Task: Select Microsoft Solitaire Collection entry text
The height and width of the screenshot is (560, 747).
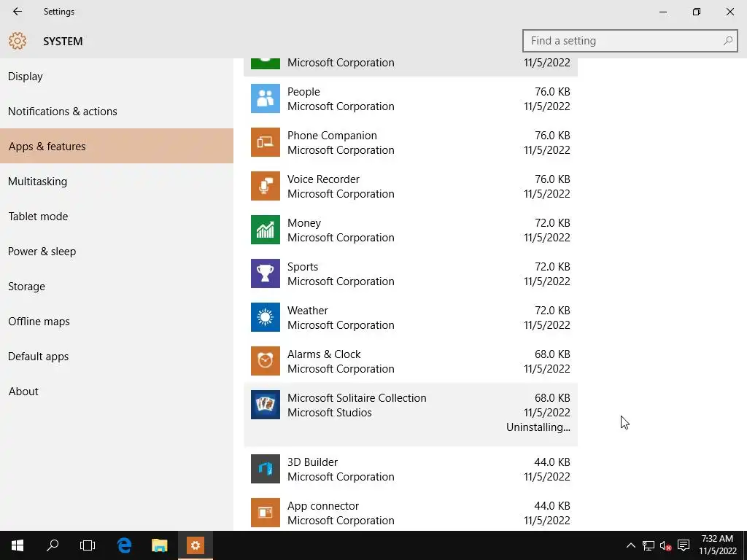Action: pos(357,398)
